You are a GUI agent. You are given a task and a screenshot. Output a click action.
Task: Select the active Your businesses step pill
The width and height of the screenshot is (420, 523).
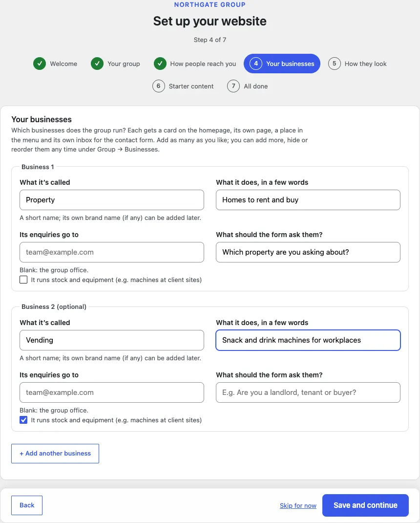click(x=282, y=64)
